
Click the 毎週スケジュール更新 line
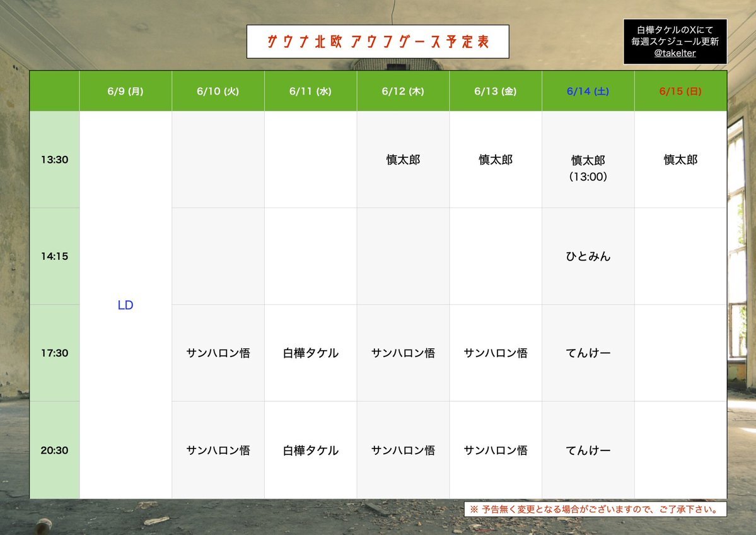click(675, 42)
